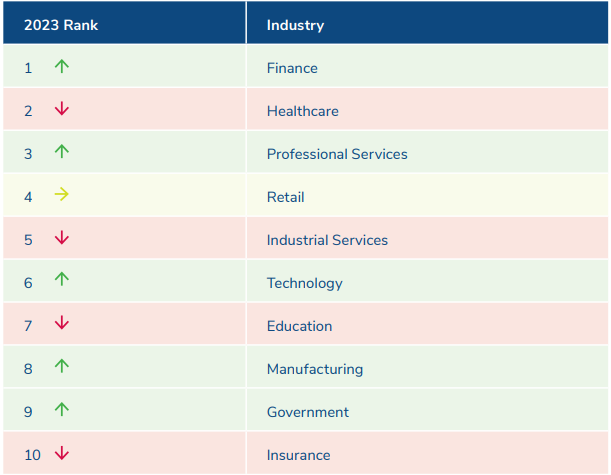
Task: Click the Technology industry entry
Action: [x=304, y=283]
